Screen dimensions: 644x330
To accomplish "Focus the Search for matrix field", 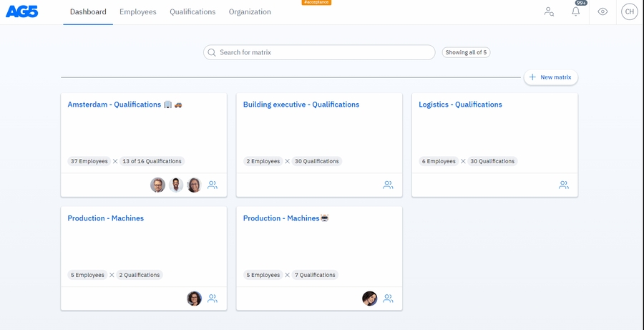I will tap(322, 52).
